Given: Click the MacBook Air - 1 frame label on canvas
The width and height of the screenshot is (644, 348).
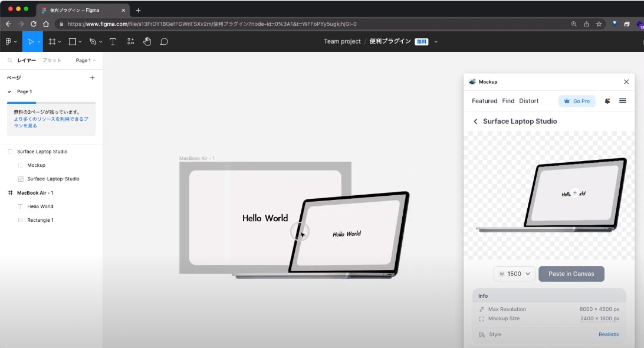Looking at the screenshot, I should [x=197, y=158].
